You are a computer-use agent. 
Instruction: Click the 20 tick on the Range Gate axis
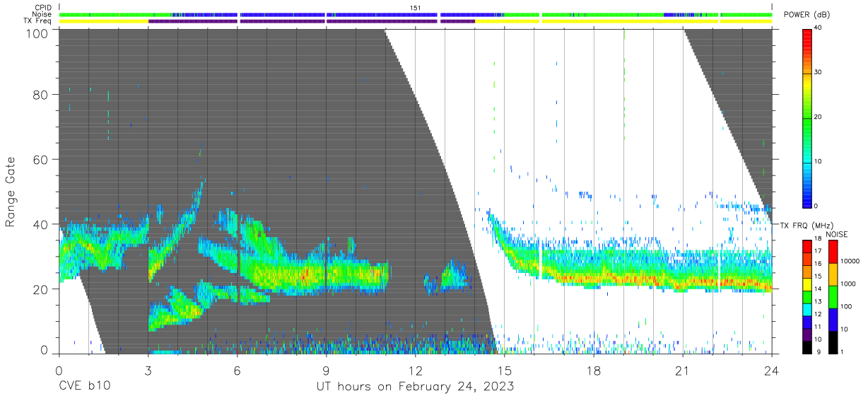42,289
